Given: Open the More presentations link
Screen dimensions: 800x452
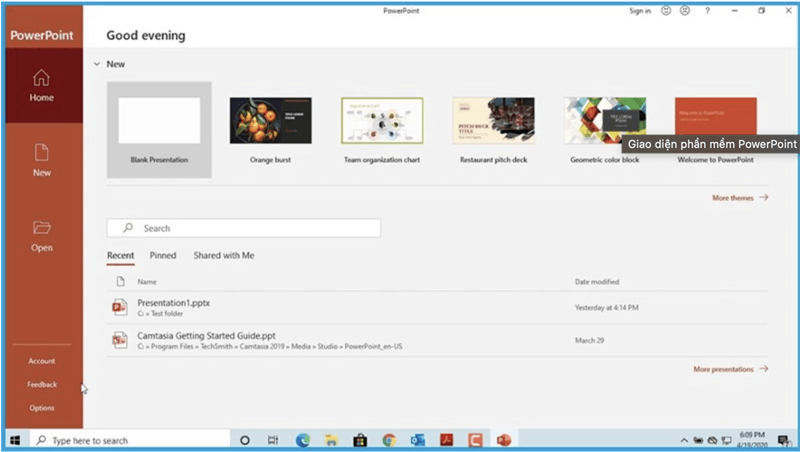Looking at the screenshot, I should pyautogui.click(x=730, y=369).
